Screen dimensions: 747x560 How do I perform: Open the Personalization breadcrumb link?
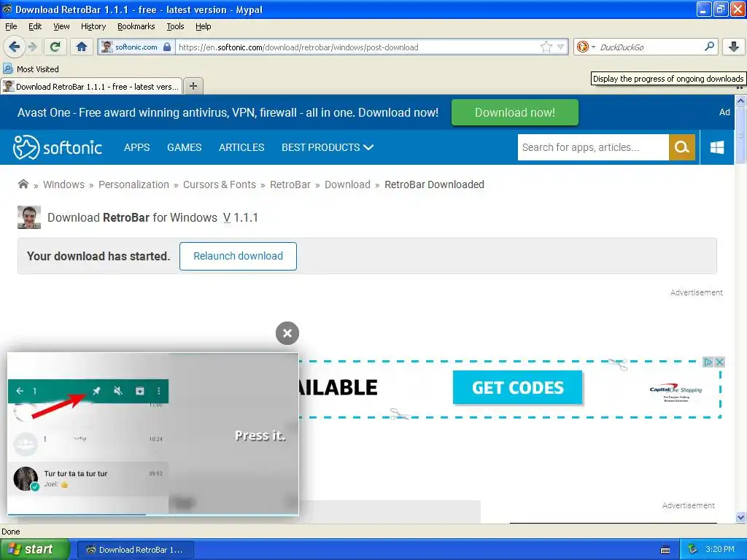tap(133, 184)
